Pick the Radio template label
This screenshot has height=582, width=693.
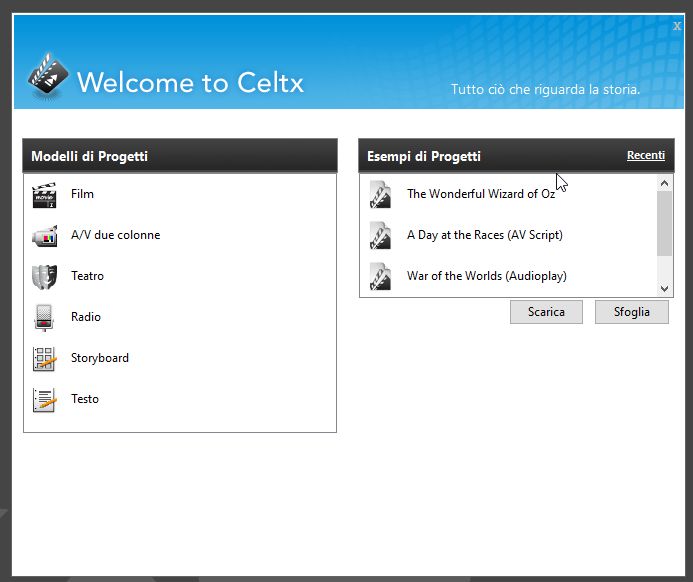click(x=86, y=317)
